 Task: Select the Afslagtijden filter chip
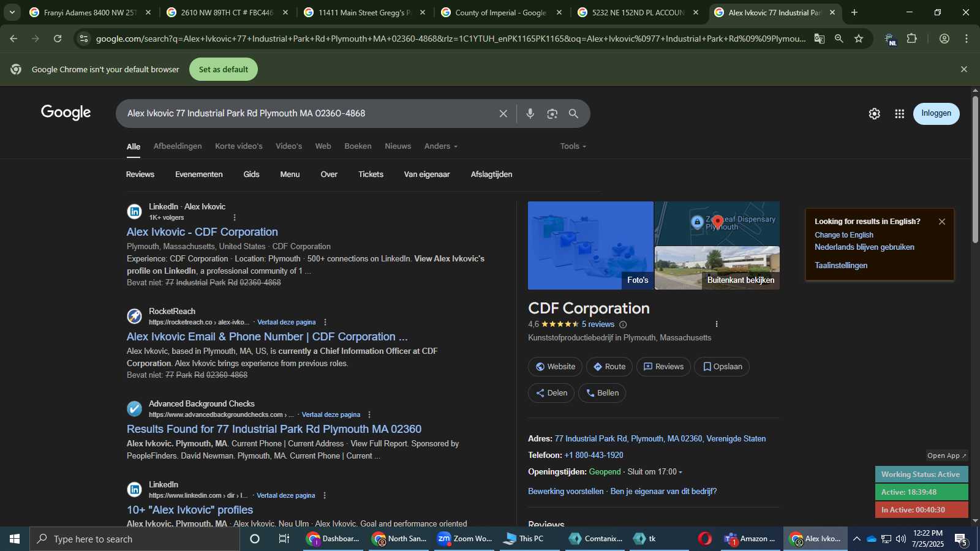click(x=491, y=174)
